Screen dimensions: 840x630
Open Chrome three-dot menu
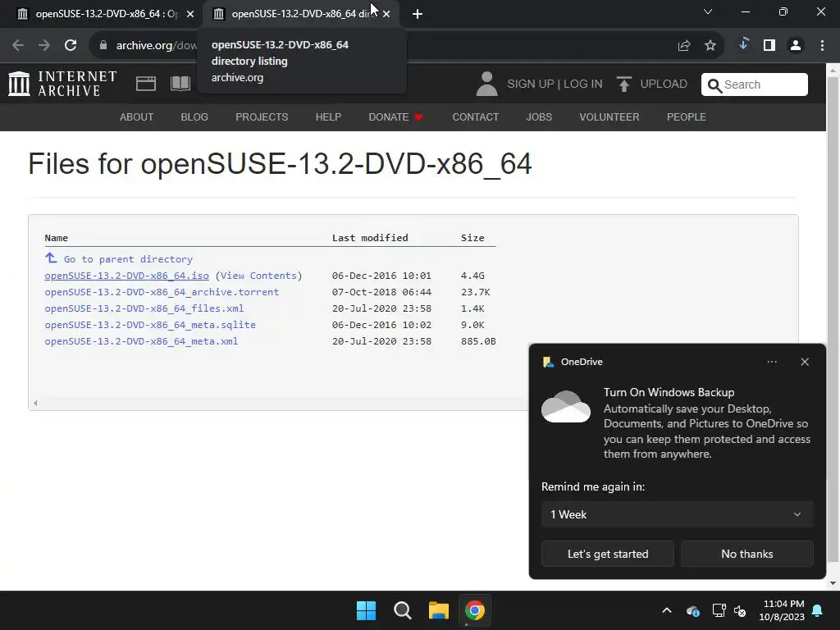click(822, 46)
